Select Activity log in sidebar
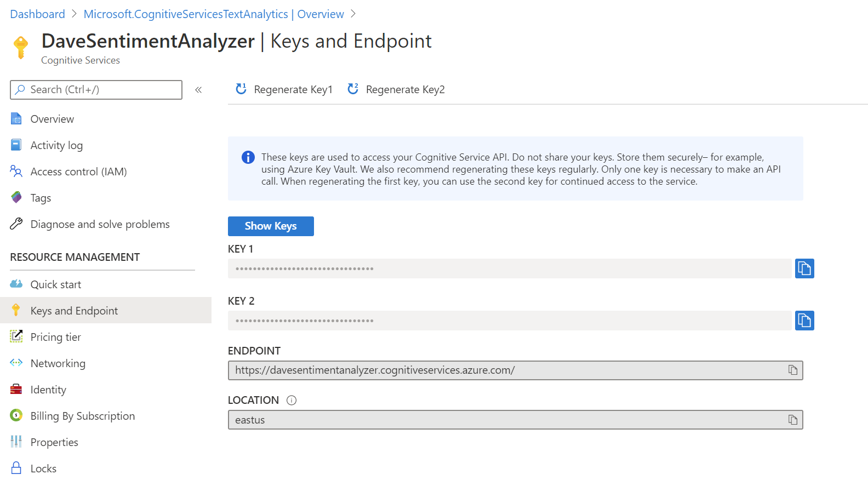This screenshot has width=868, height=480. pyautogui.click(x=56, y=145)
